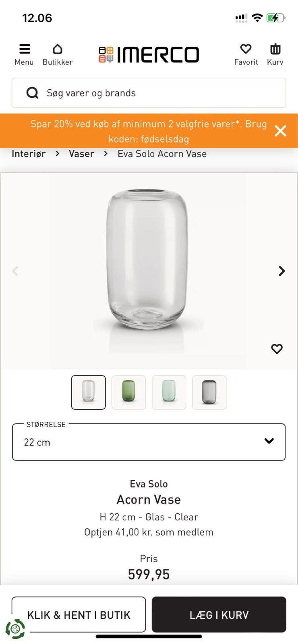The height and width of the screenshot is (644, 298).
Task: Show next product image arrow
Action: pos(282,271)
